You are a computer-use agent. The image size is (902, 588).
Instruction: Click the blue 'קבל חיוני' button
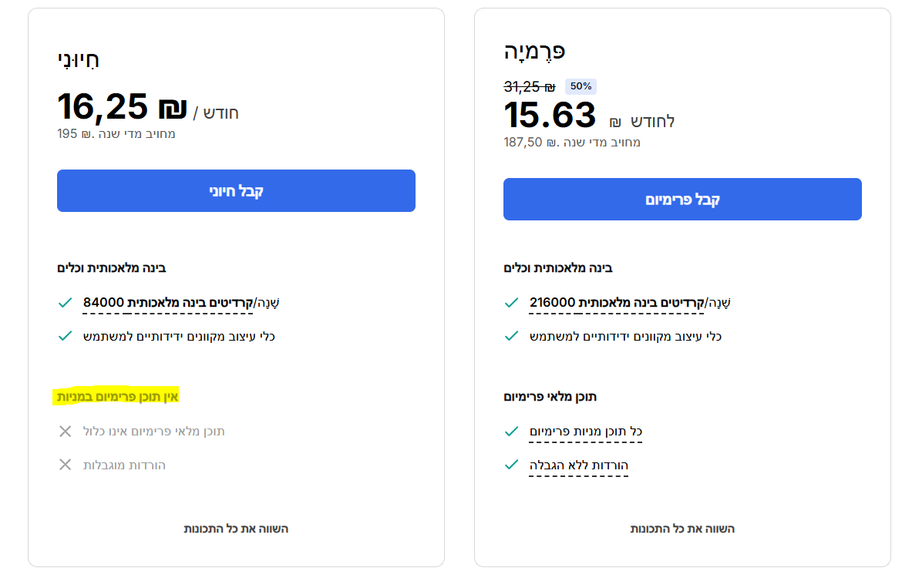[236, 191]
